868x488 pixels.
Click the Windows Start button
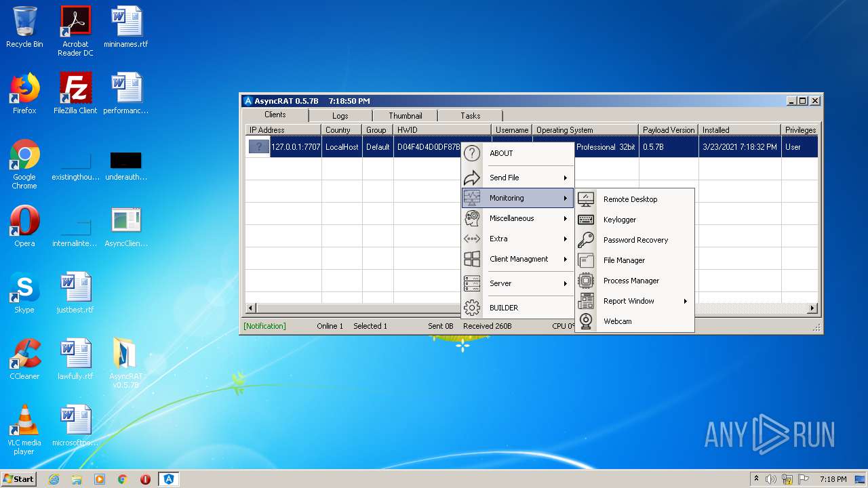[18, 479]
